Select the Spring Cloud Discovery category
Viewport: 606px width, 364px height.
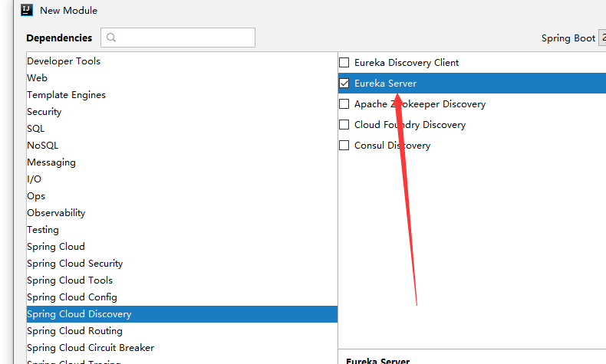coord(182,314)
